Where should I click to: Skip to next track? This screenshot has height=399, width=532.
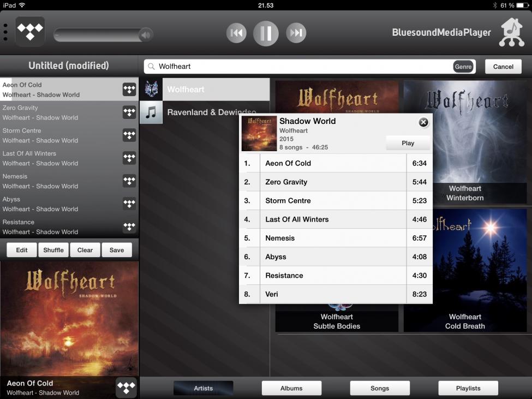coord(296,33)
